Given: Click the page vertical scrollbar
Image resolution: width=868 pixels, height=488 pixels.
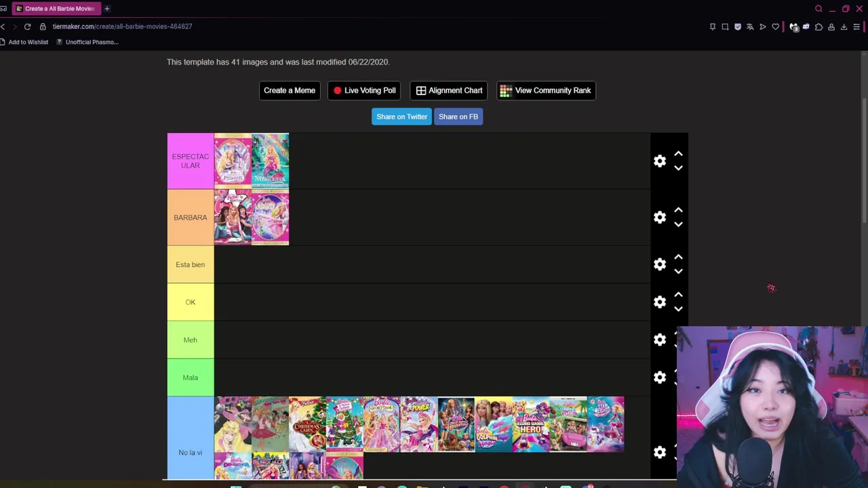Looking at the screenshot, I should 864,159.
